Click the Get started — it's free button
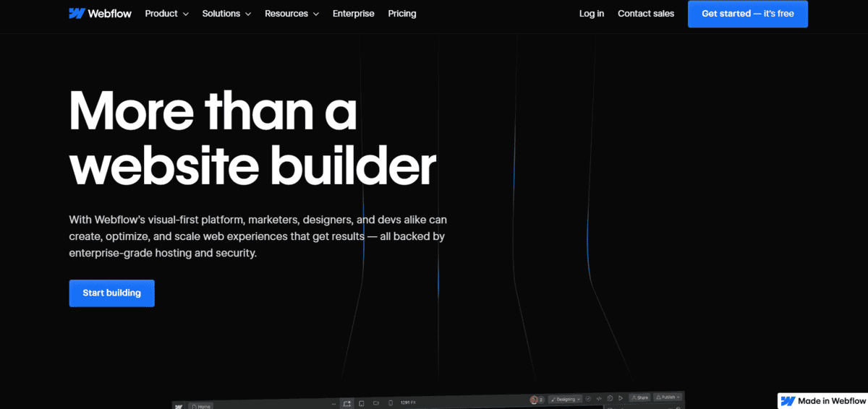The image size is (868, 409). coord(747,14)
